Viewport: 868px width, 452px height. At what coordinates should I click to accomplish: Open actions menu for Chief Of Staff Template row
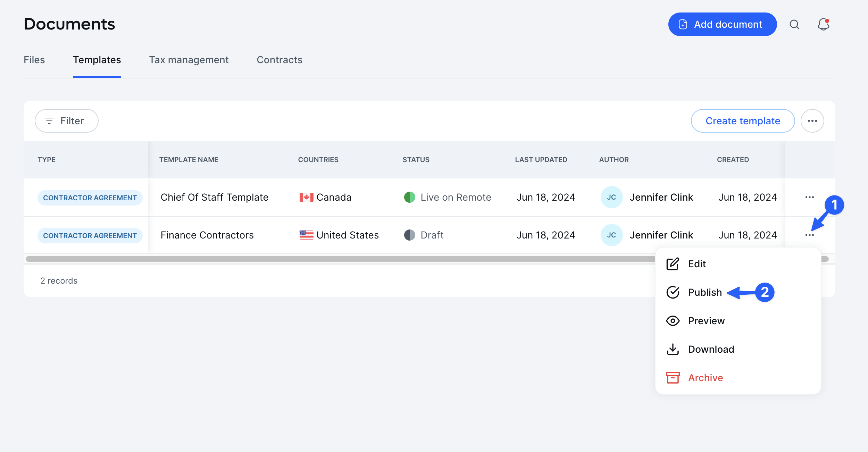click(810, 197)
